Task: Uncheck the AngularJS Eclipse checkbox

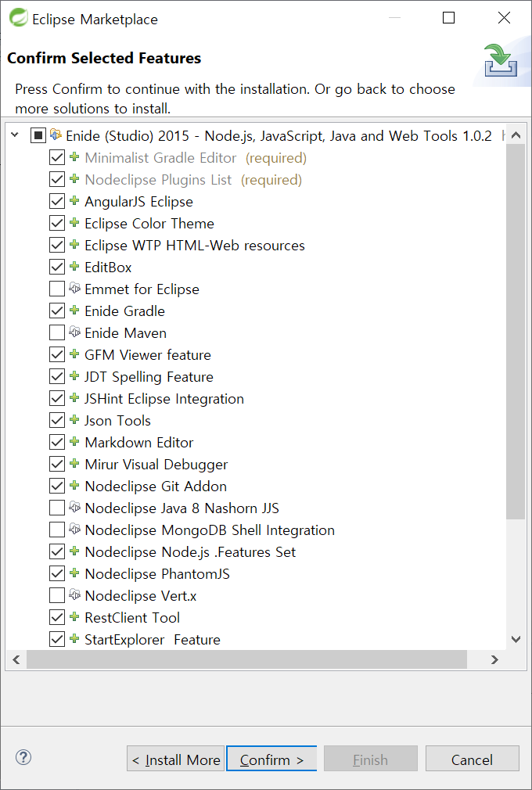Action: [57, 201]
